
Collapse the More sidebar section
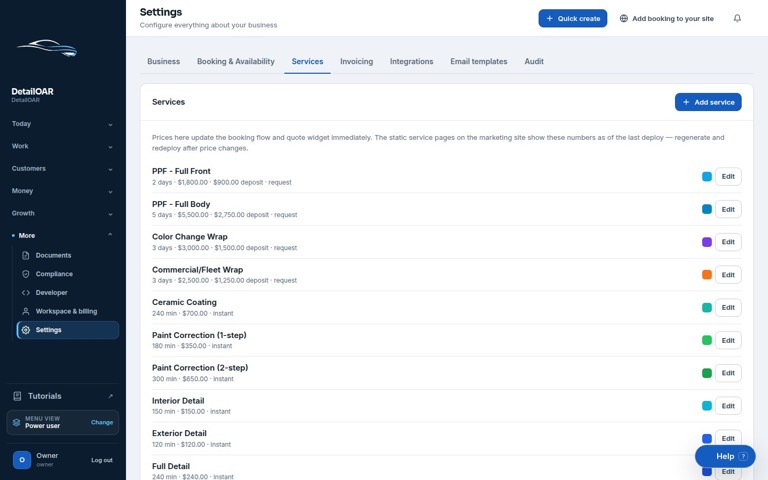[x=62, y=236]
